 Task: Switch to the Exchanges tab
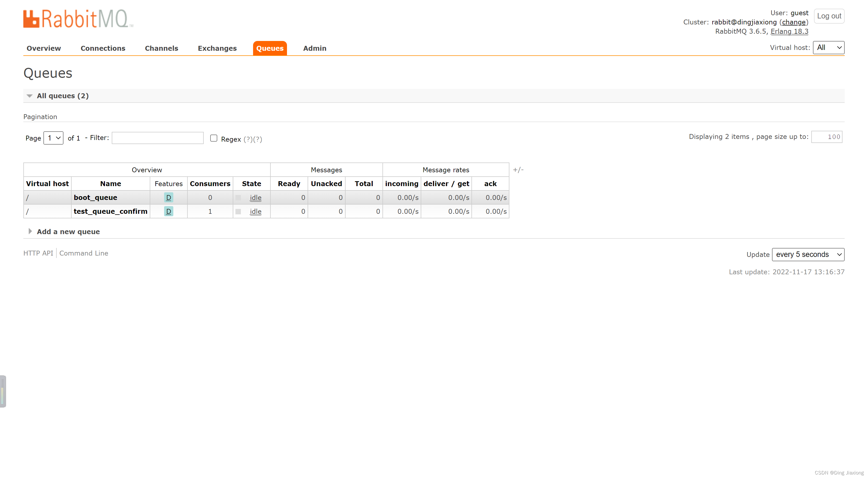click(217, 48)
